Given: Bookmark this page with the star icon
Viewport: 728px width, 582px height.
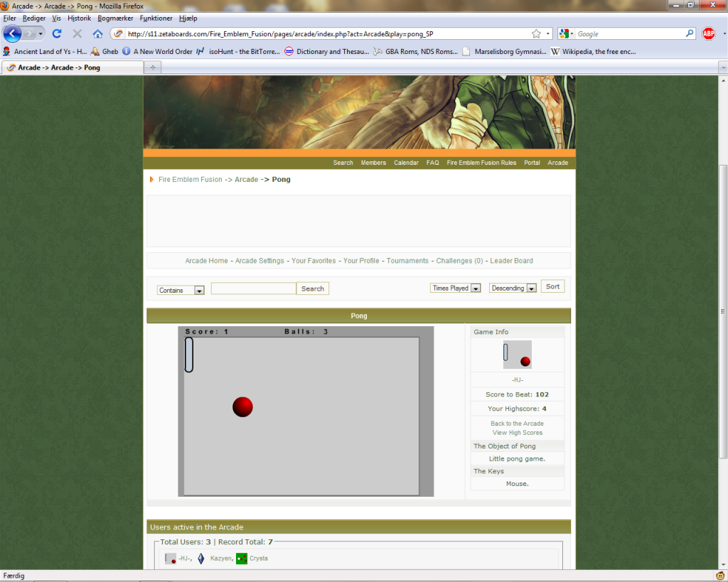Looking at the screenshot, I should coord(536,33).
